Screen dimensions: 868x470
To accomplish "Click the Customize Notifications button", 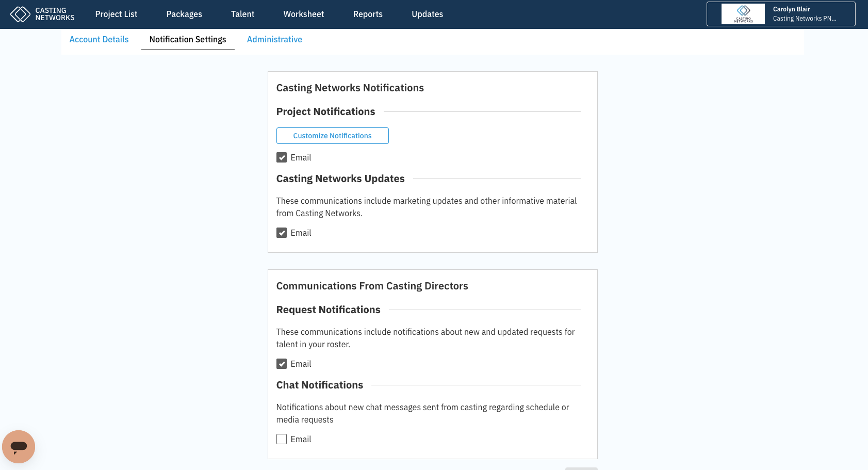I will point(333,136).
